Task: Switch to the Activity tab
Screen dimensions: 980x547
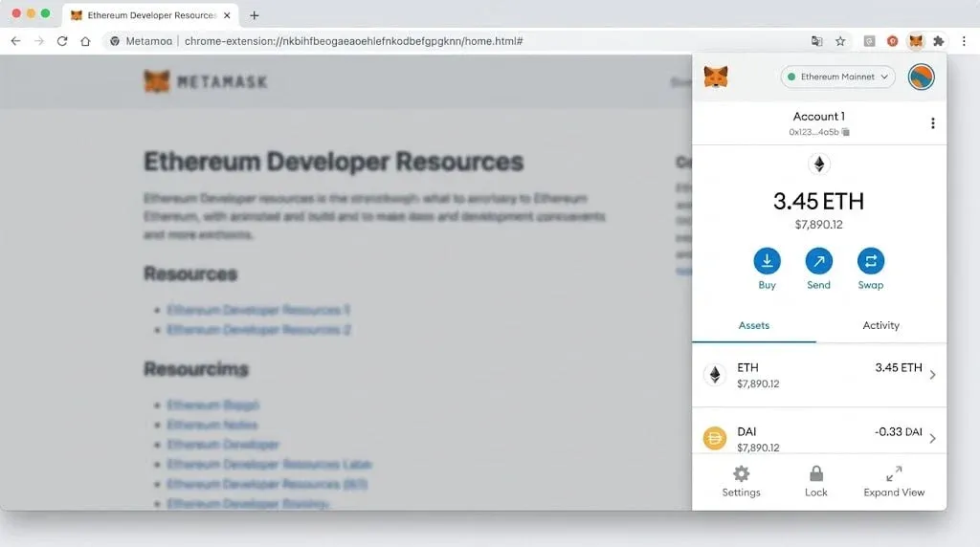Action: [x=880, y=325]
